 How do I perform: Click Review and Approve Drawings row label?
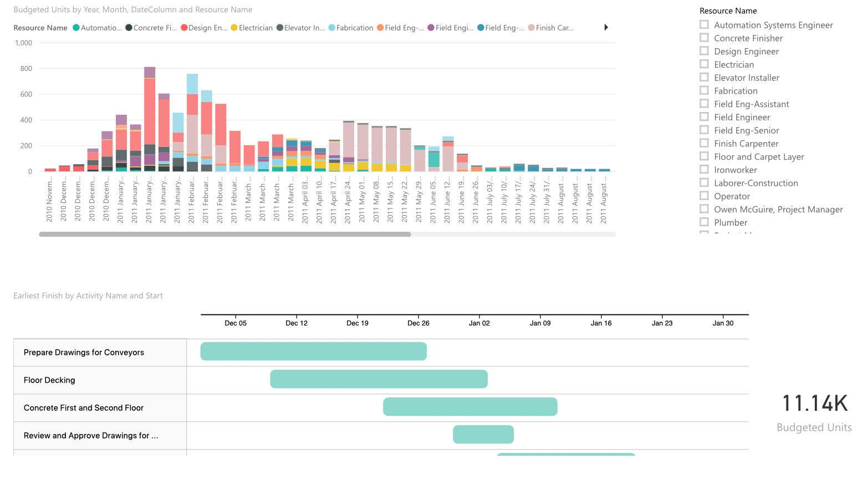tap(91, 436)
